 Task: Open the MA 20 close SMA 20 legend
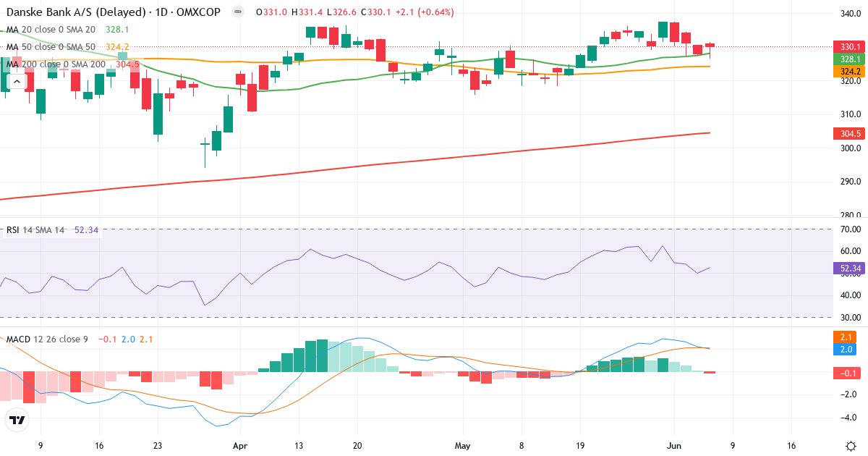tap(51, 30)
